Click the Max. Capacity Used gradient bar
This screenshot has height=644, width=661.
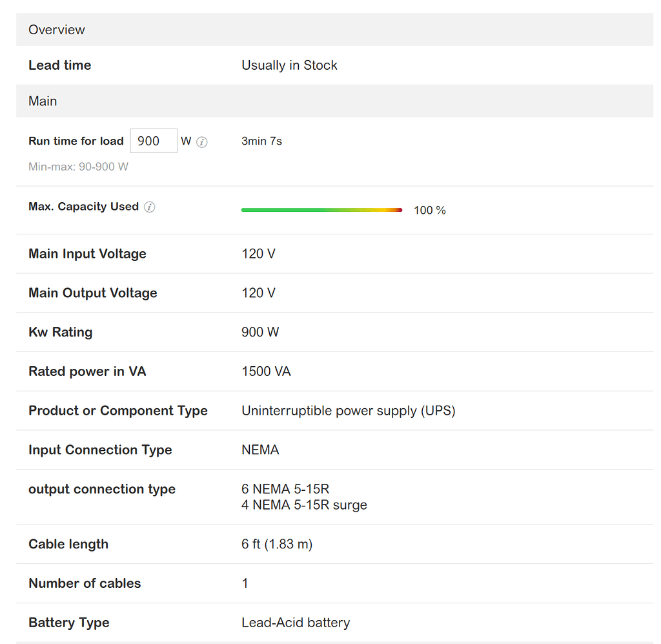[321, 210]
